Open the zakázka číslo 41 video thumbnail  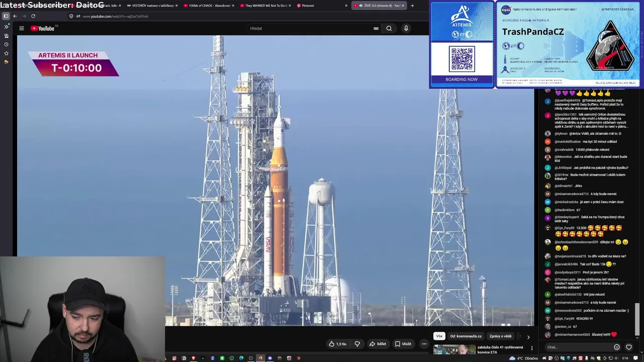tap(454, 350)
